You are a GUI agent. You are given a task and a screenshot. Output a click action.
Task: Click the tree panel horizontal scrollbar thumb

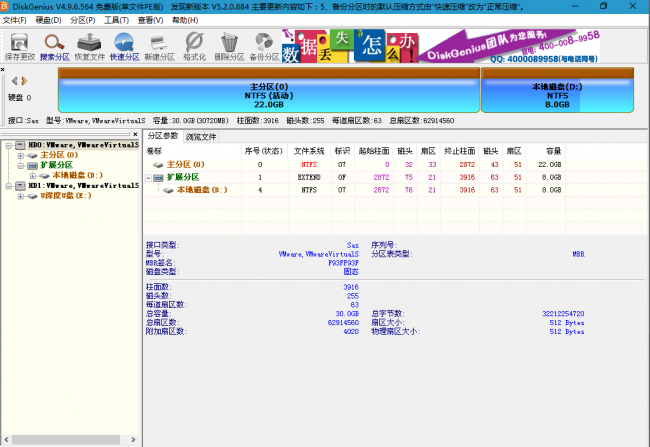[x=65, y=440]
